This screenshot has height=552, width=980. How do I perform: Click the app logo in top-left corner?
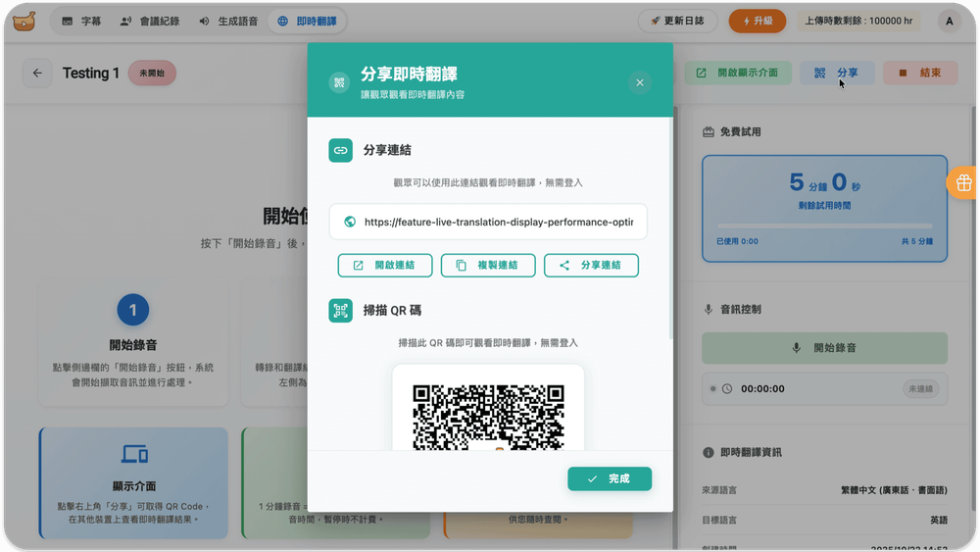(24, 21)
